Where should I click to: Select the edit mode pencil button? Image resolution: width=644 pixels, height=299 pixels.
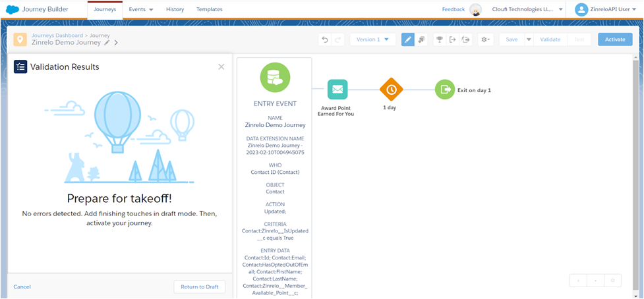(x=408, y=40)
